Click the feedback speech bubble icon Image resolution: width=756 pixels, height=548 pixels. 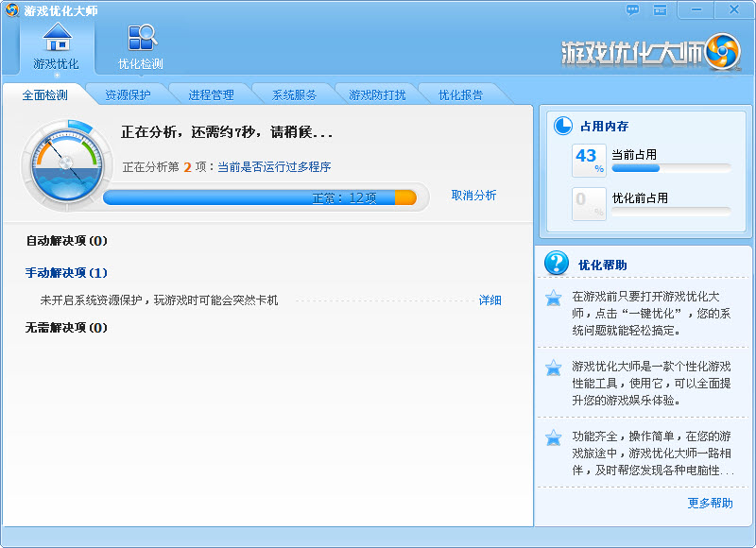[x=632, y=9]
